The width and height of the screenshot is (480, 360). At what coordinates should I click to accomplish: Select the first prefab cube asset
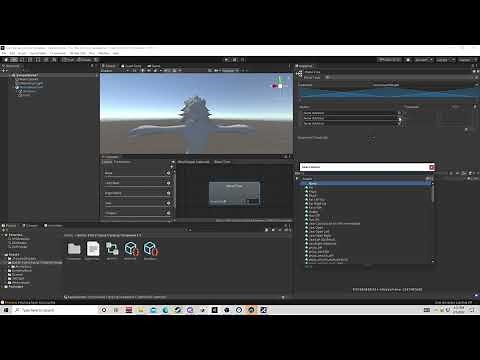pyautogui.click(x=131, y=249)
